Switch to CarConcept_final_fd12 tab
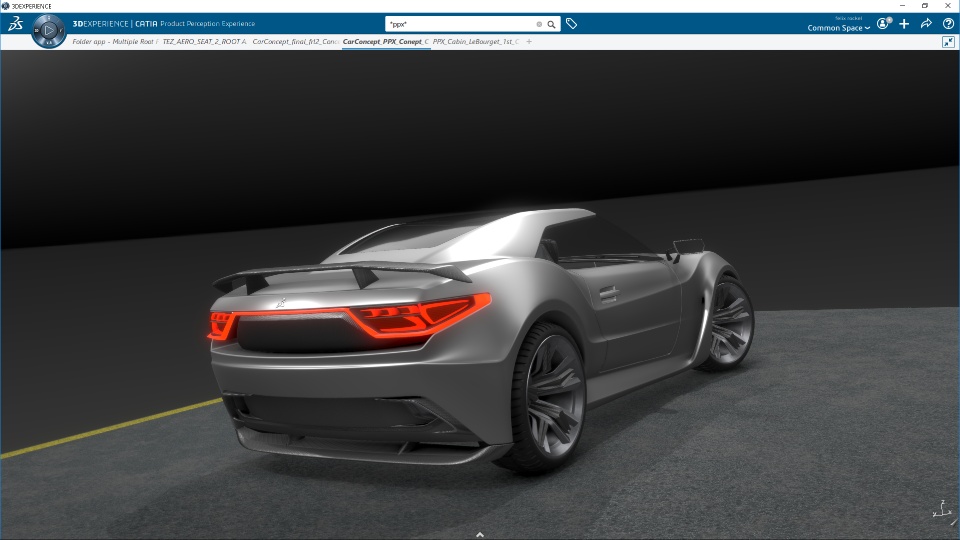 point(295,42)
